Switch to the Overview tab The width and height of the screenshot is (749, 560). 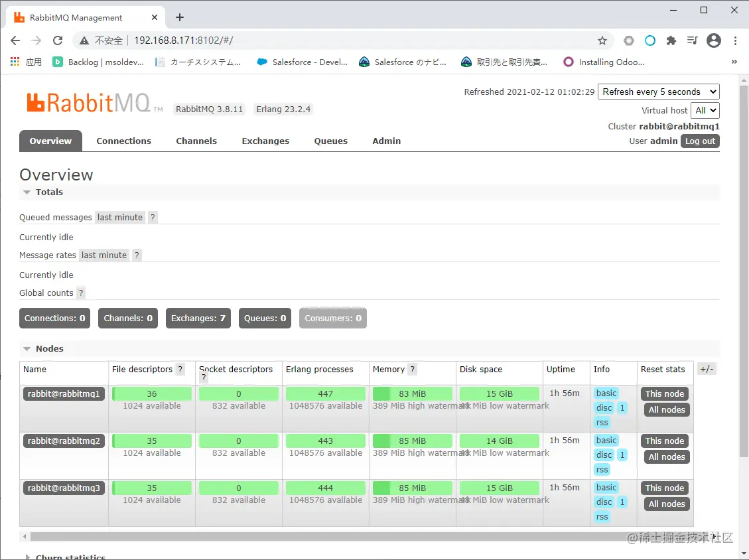pyautogui.click(x=50, y=141)
